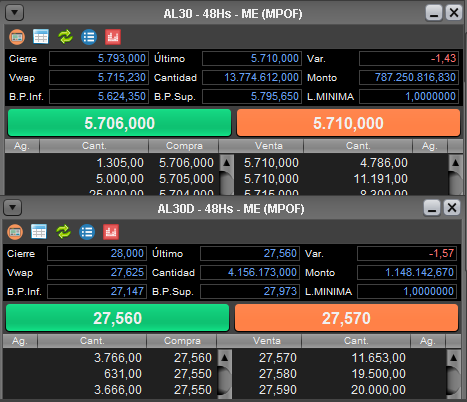This screenshot has height=402, width=467.
Task: Click AL30 Var. field -1,43
Action: coord(409,59)
